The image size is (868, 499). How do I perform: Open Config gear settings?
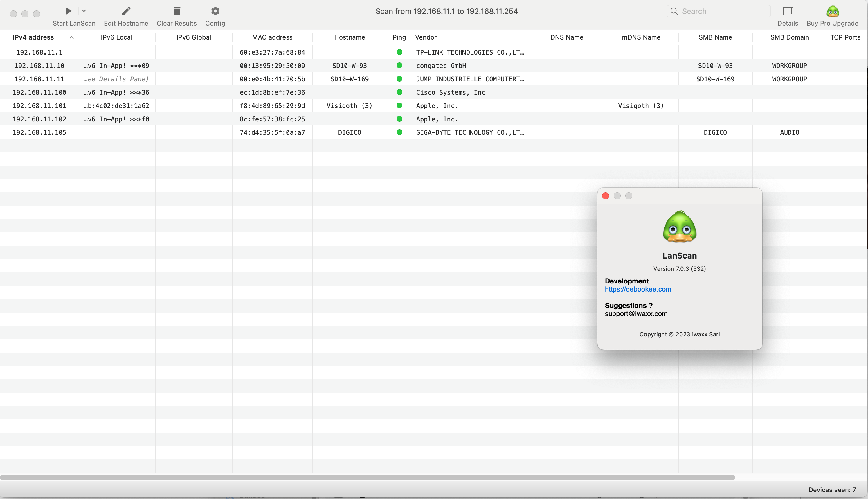215,11
